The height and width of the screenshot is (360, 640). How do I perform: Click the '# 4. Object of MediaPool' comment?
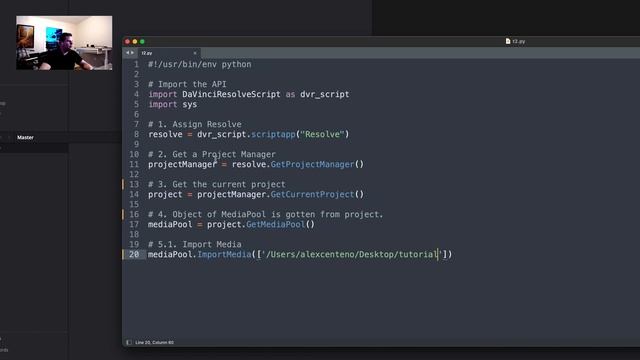coord(265,214)
